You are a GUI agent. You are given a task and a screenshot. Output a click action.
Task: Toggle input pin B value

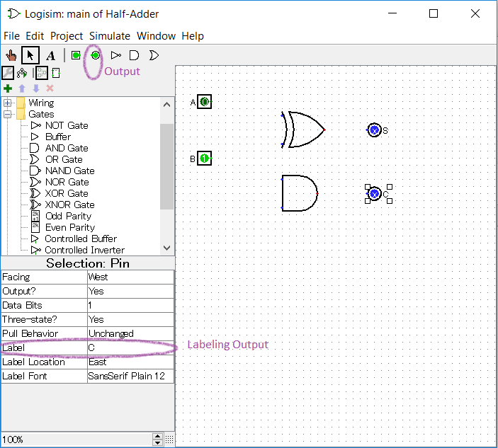click(205, 159)
